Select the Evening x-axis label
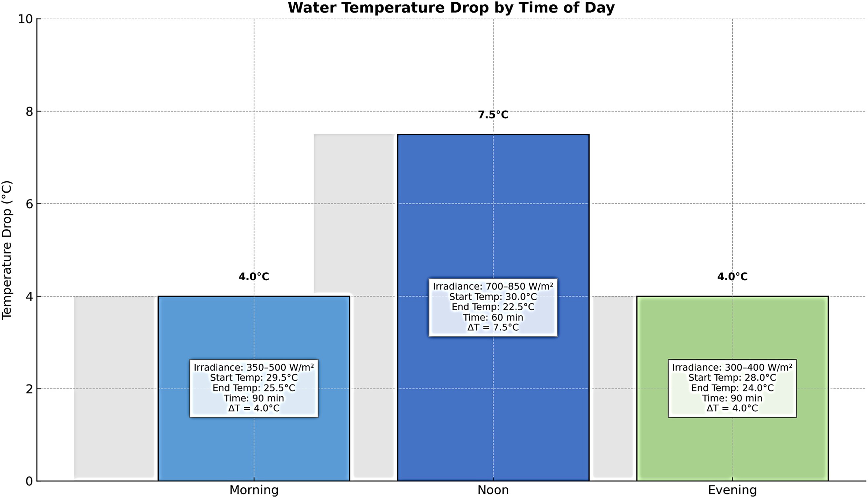 732,490
